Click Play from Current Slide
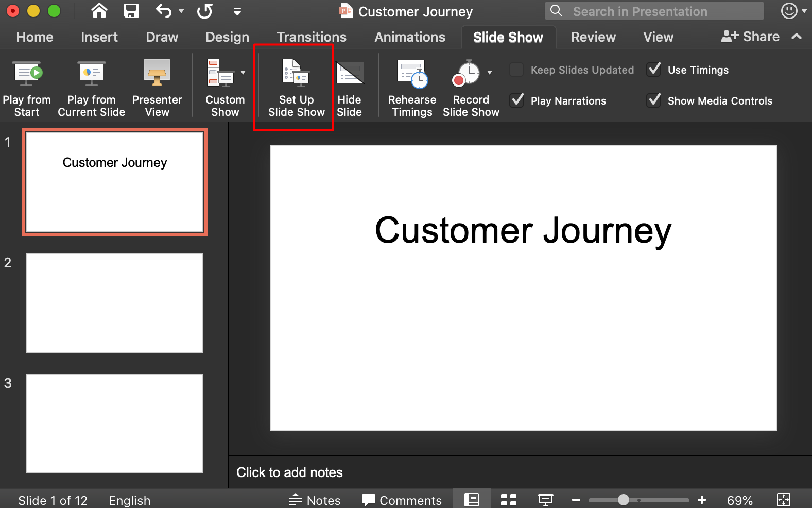The width and height of the screenshot is (812, 508). point(92,89)
